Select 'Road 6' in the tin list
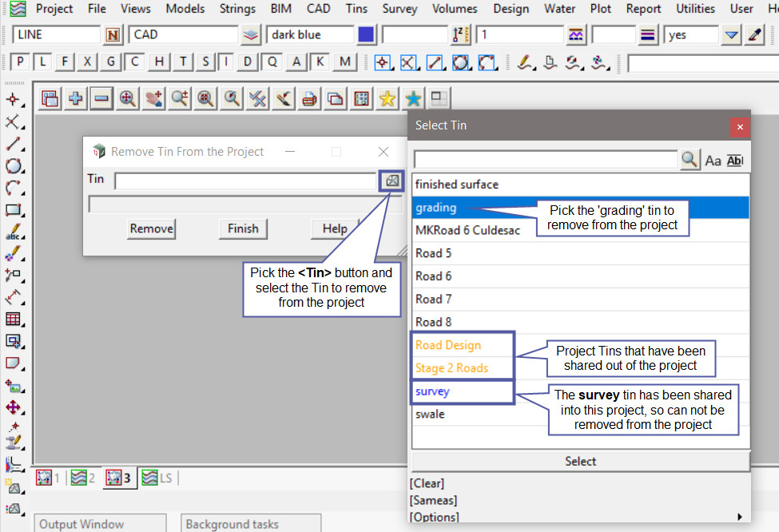This screenshot has width=779, height=532. tap(434, 276)
